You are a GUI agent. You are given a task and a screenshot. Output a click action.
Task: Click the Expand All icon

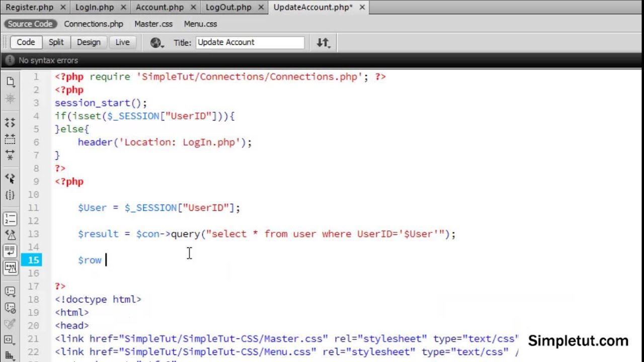10,155
